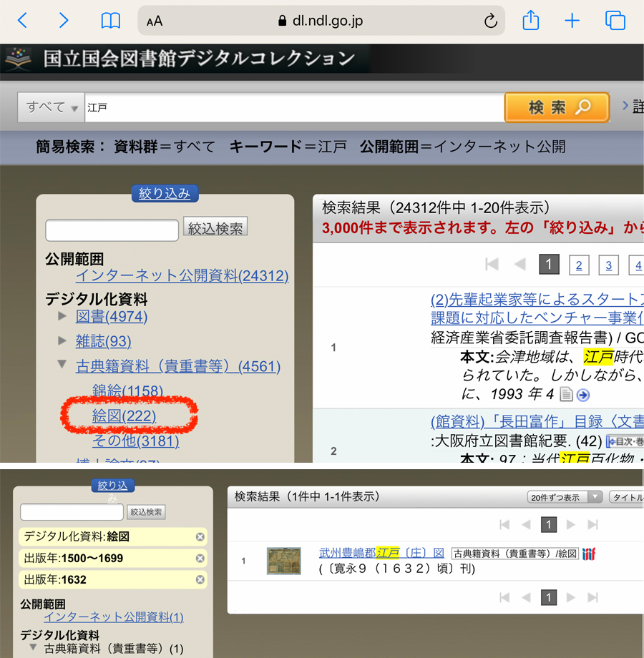Open the すべて category dropdown
The height and width of the screenshot is (658, 644).
pos(52,107)
